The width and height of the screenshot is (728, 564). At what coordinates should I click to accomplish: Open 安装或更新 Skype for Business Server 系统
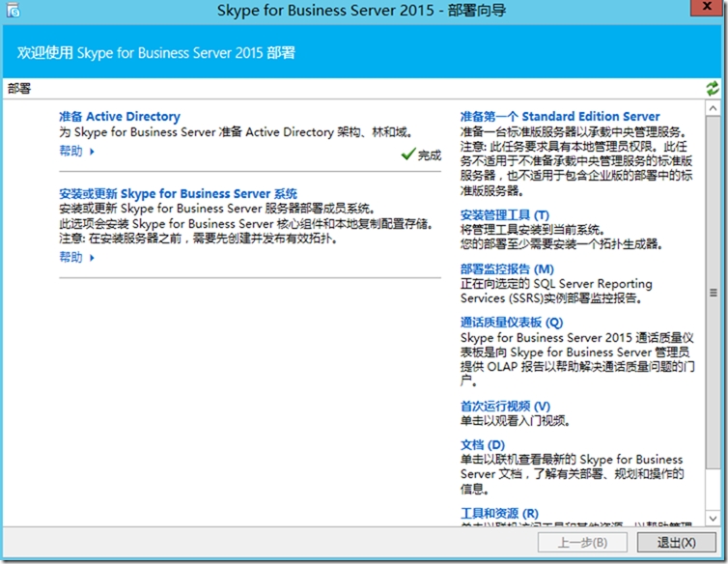pos(178,193)
